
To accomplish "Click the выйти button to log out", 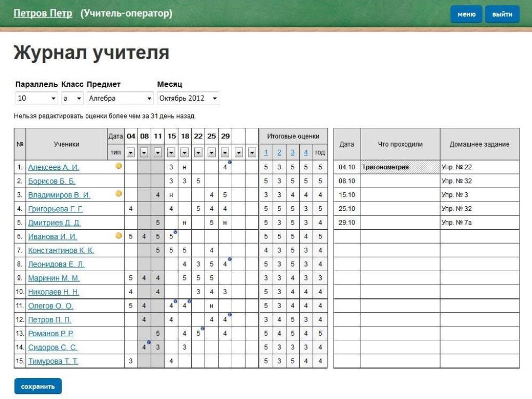I will click(x=502, y=15).
